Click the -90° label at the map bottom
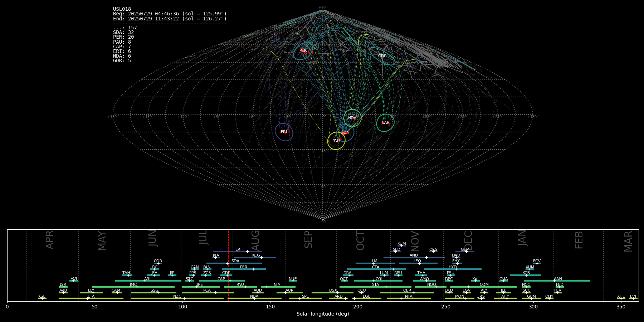 323,222
